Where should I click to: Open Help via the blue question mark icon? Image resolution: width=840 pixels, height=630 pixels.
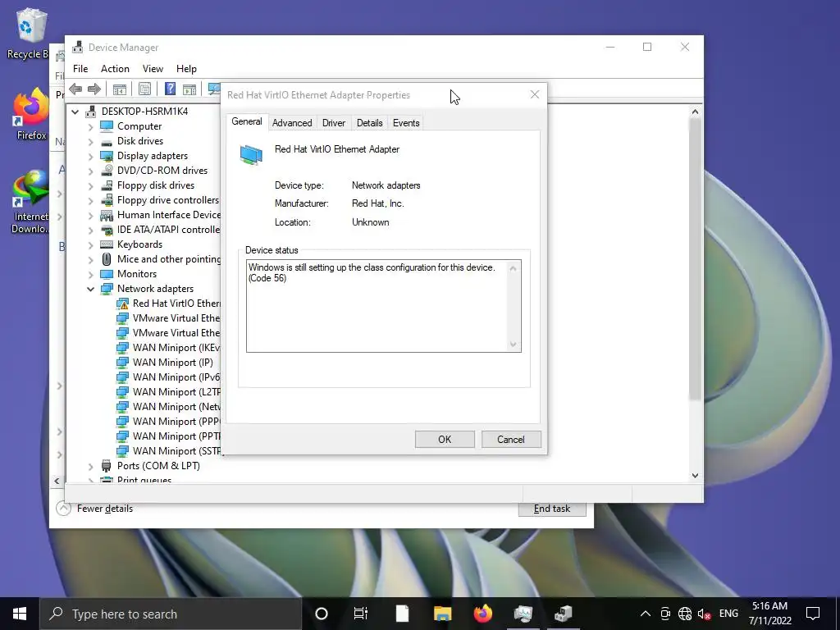click(170, 89)
